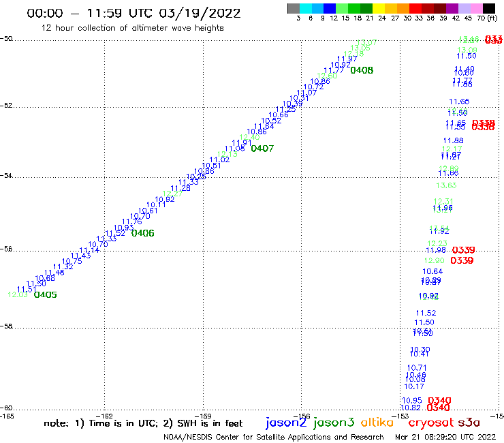This screenshot has height=443, width=504.
Task: Select the orange swatch in the color scale
Action: 403,8
